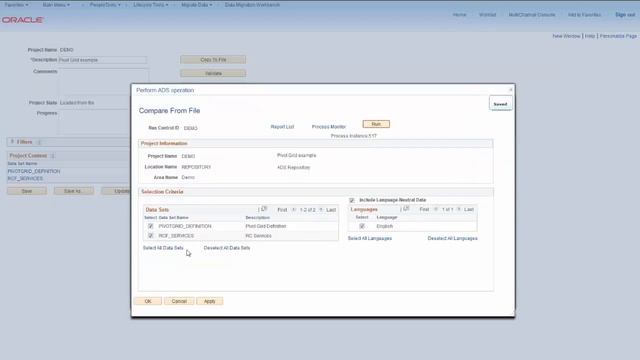
Task: Show next row arrow in Languages grid
Action: pos(459,209)
